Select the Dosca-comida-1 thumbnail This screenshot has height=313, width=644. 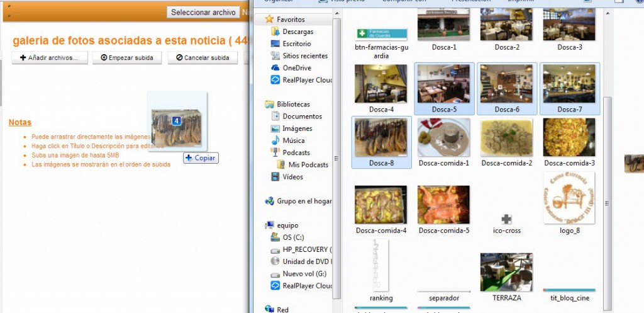click(443, 137)
